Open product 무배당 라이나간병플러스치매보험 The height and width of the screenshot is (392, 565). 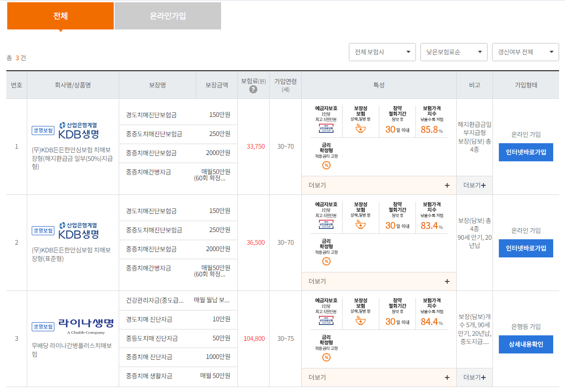click(x=72, y=350)
